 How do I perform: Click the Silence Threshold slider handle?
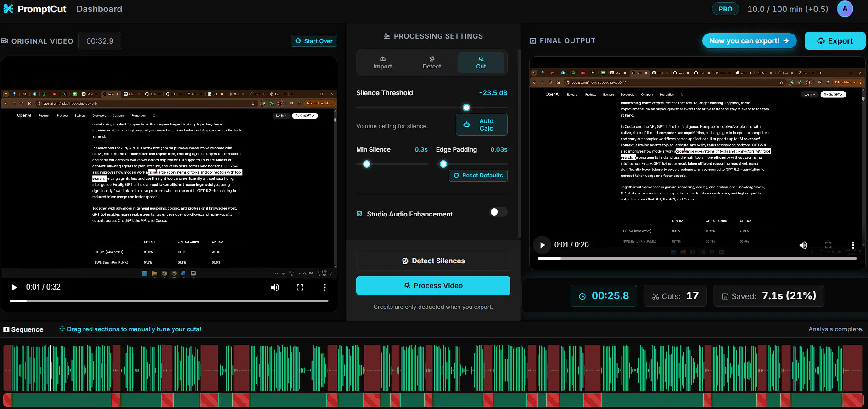pyautogui.click(x=466, y=108)
